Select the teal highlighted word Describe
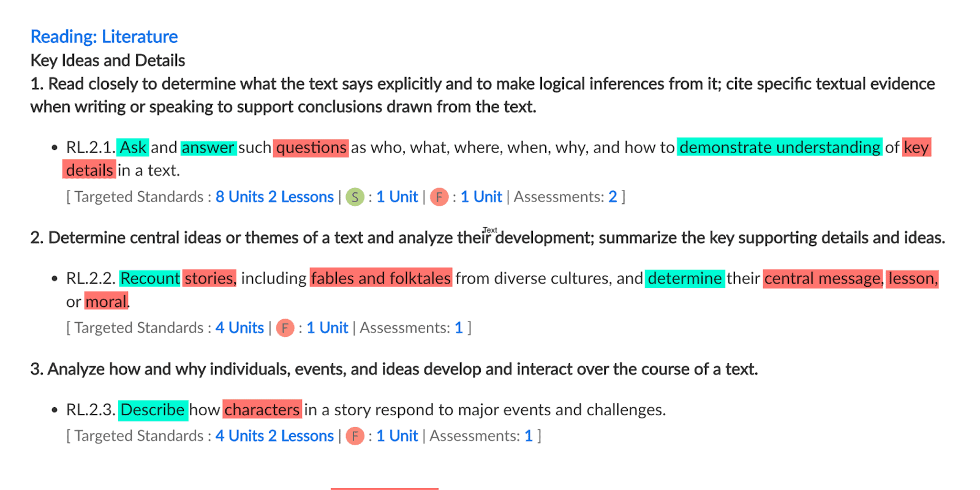The image size is (980, 490). tap(153, 410)
